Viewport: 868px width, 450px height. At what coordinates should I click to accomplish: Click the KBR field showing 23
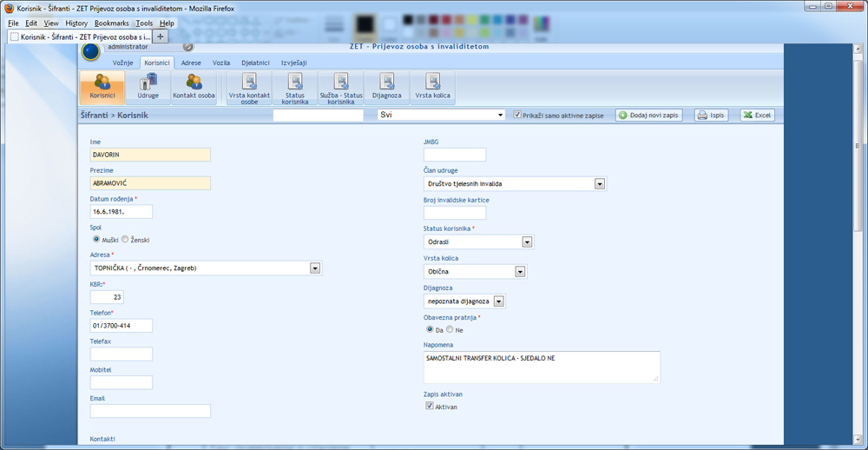click(x=107, y=297)
